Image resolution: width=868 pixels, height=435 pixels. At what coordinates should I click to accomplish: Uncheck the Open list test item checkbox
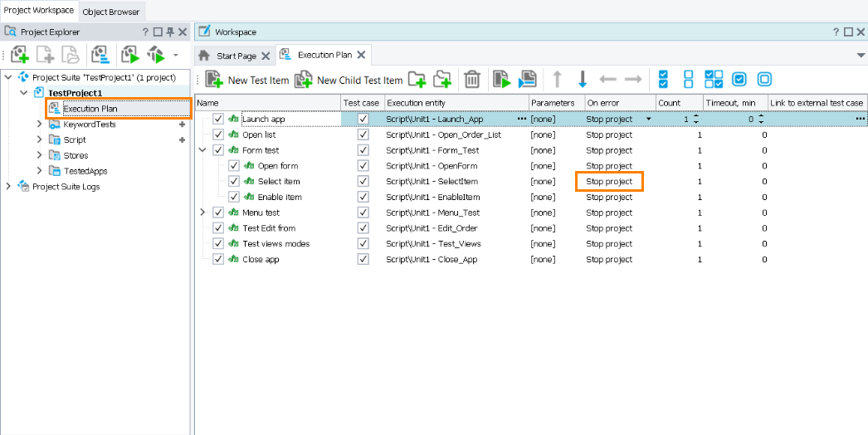click(x=218, y=134)
